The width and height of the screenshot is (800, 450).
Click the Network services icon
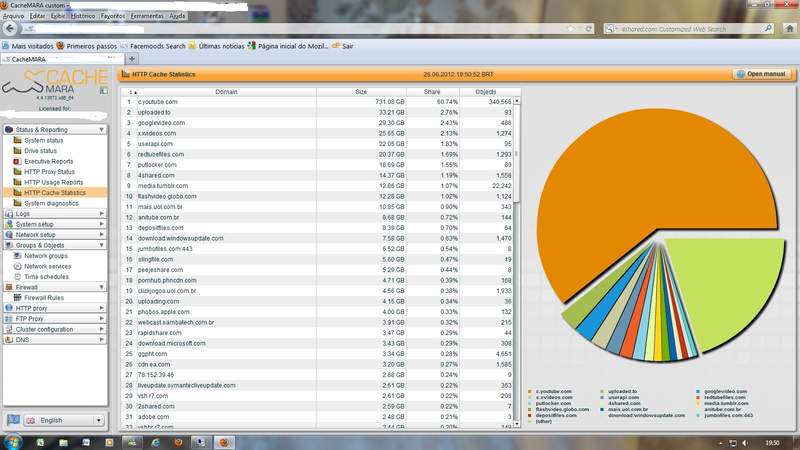pyautogui.click(x=17, y=266)
